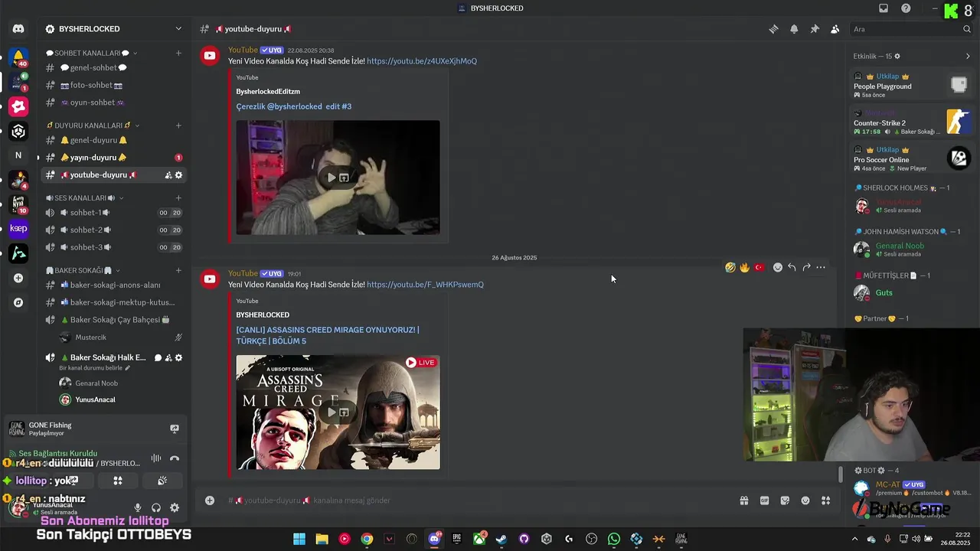The height and width of the screenshot is (551, 980).
Task: Click the youtube-duyuru message input field
Action: click(475, 500)
